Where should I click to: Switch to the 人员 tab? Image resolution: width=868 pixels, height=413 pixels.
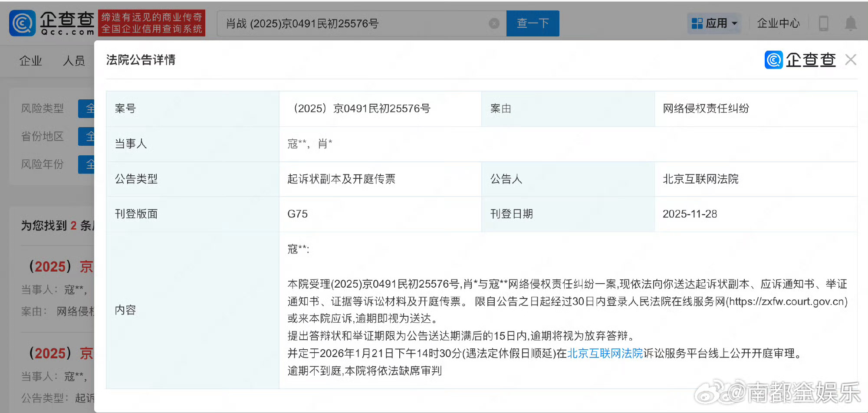pyautogui.click(x=75, y=61)
